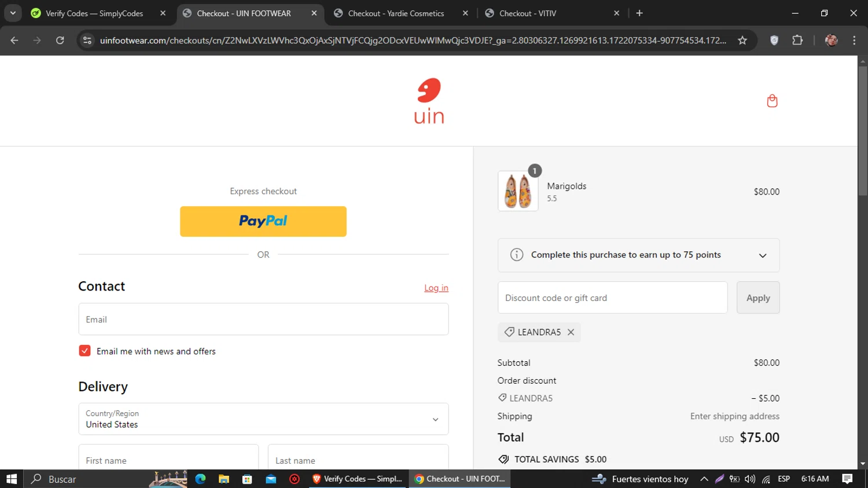Open the Brave Shields icon
The height and width of the screenshot is (488, 868).
[x=774, y=40]
